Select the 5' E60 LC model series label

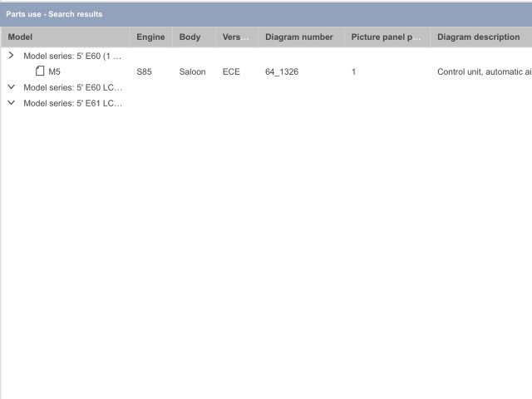pyautogui.click(x=73, y=87)
